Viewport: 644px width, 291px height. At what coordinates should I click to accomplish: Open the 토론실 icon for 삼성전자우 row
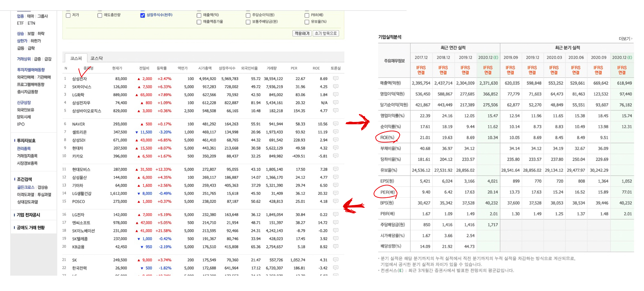tap(335, 102)
